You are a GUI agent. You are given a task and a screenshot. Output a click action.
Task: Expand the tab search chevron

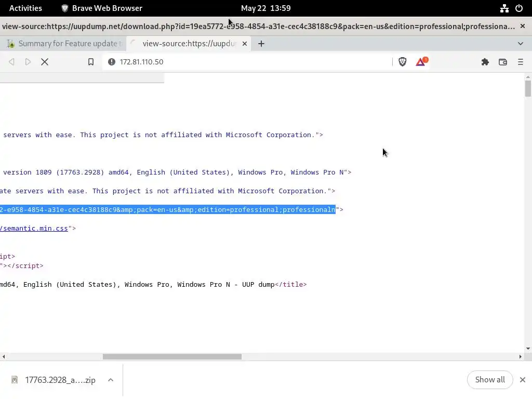(x=521, y=44)
